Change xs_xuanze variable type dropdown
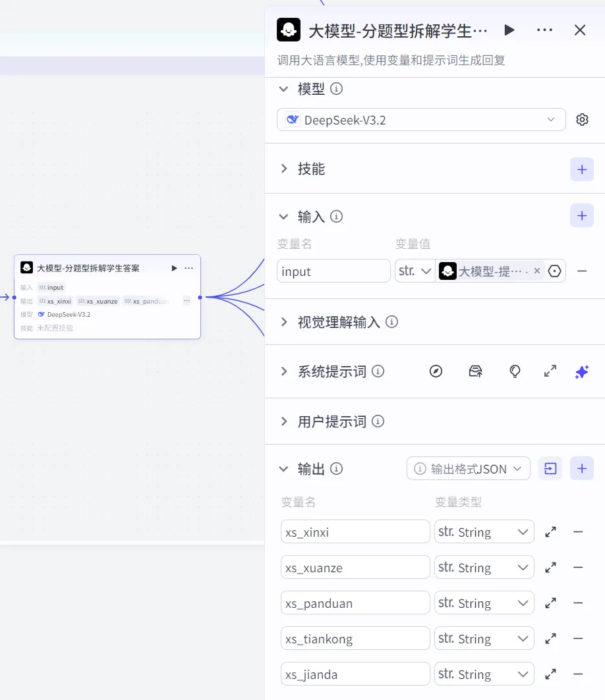This screenshot has width=605, height=700. tap(484, 568)
